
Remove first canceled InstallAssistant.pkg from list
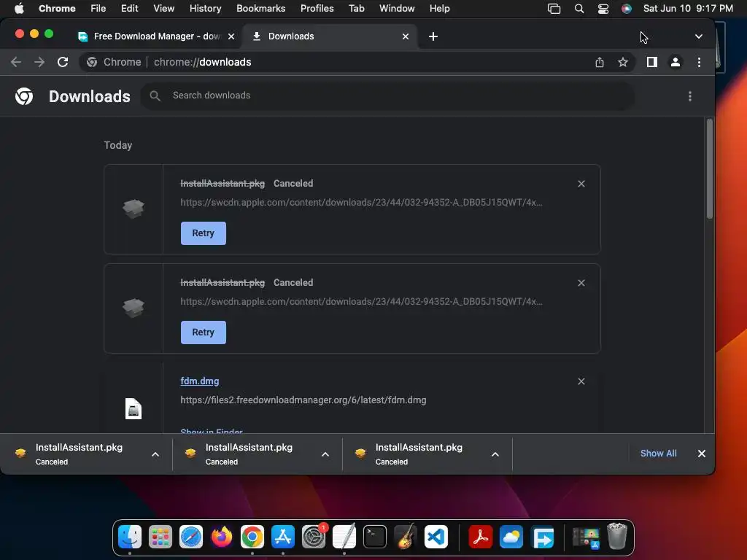pyautogui.click(x=581, y=184)
